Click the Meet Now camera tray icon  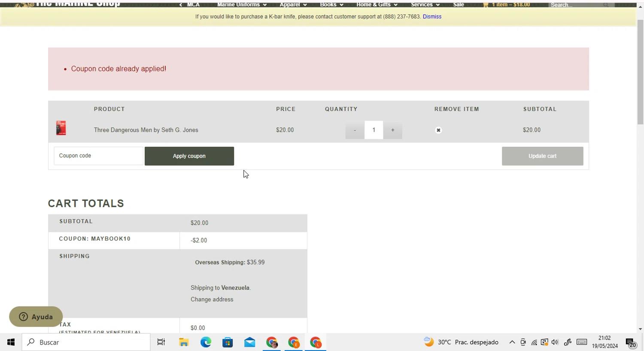[x=523, y=342]
